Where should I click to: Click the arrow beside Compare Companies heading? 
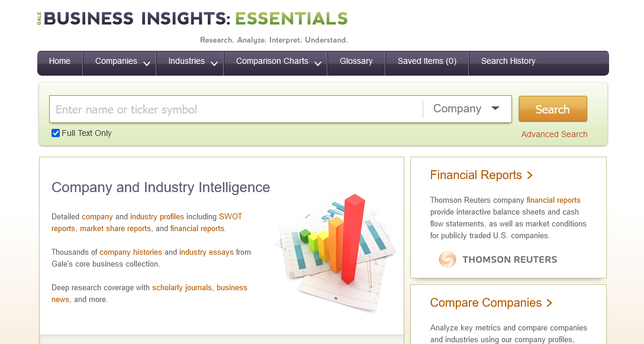pos(549,303)
